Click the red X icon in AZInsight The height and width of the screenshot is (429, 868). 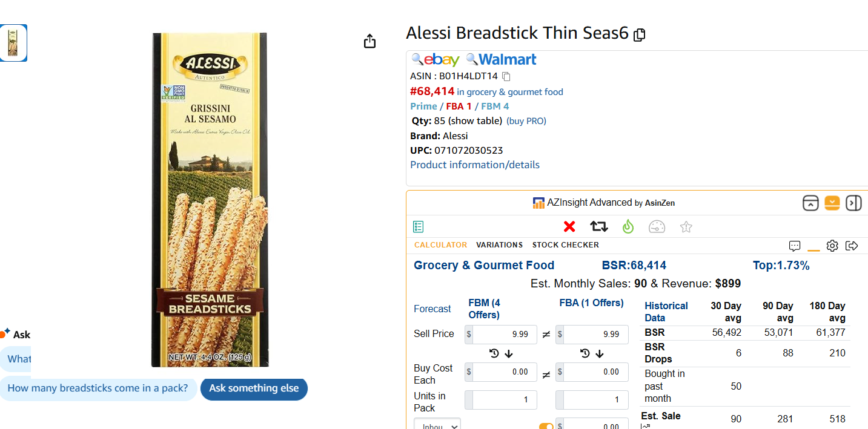569,226
